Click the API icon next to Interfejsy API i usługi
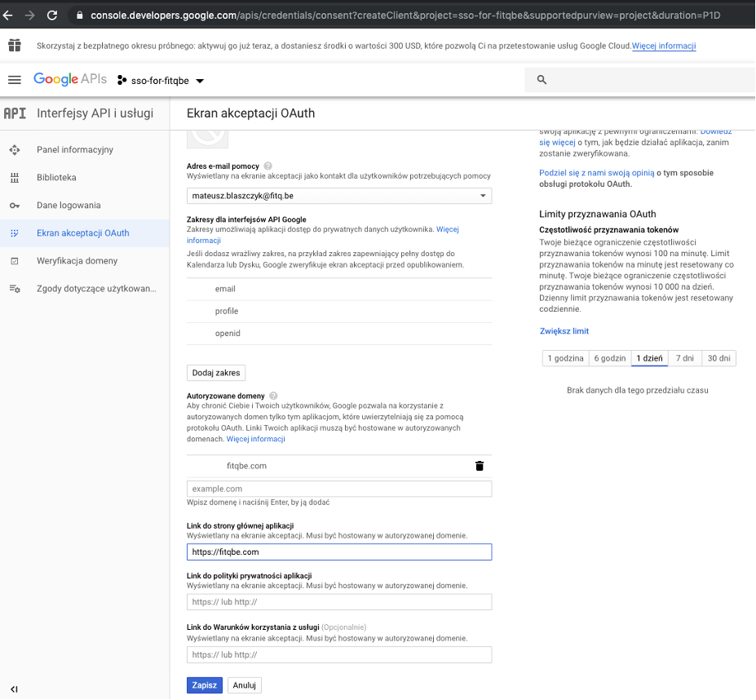756x700 pixels. pyautogui.click(x=15, y=113)
